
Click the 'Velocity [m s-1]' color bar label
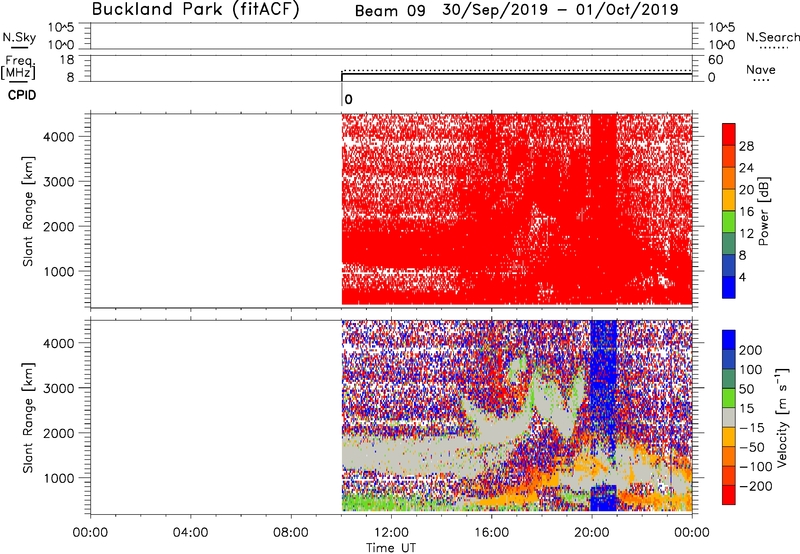tap(781, 417)
